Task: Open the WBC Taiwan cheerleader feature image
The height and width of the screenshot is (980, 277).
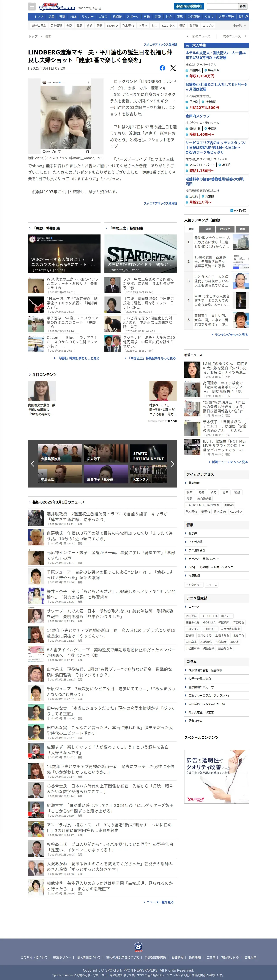Action: 64,254
